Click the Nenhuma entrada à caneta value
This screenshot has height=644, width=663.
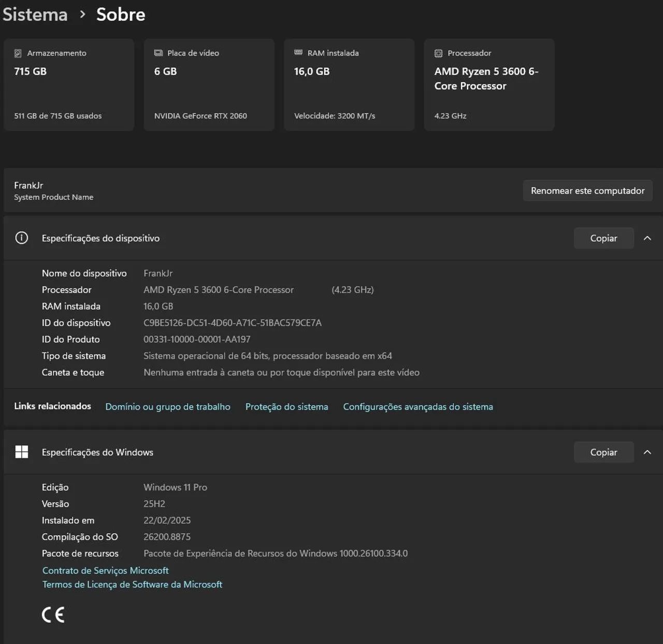[x=282, y=373]
